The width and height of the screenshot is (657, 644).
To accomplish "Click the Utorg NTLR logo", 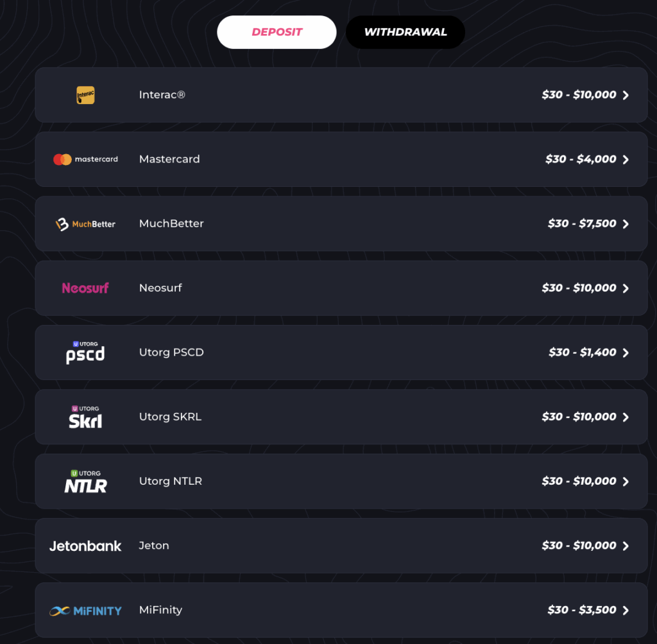I will 85,482.
